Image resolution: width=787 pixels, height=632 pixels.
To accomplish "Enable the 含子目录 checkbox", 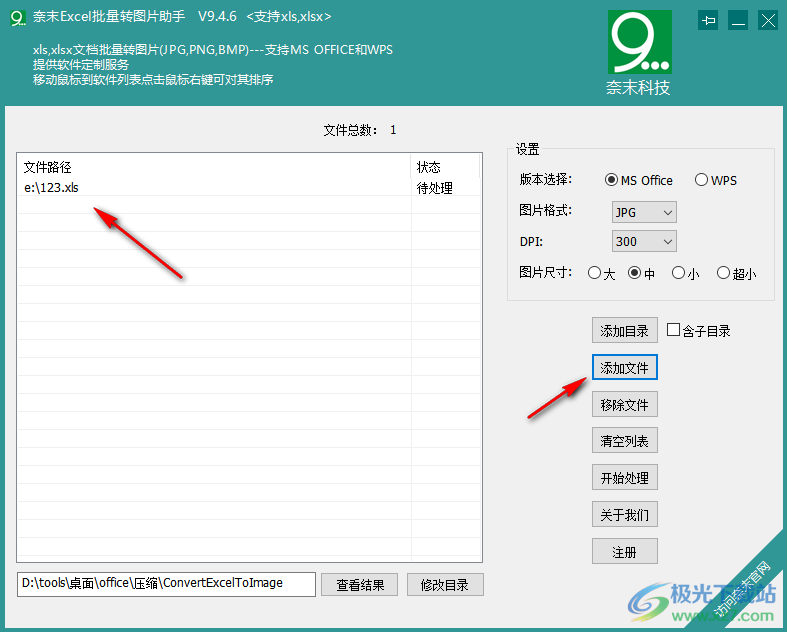I will click(673, 330).
